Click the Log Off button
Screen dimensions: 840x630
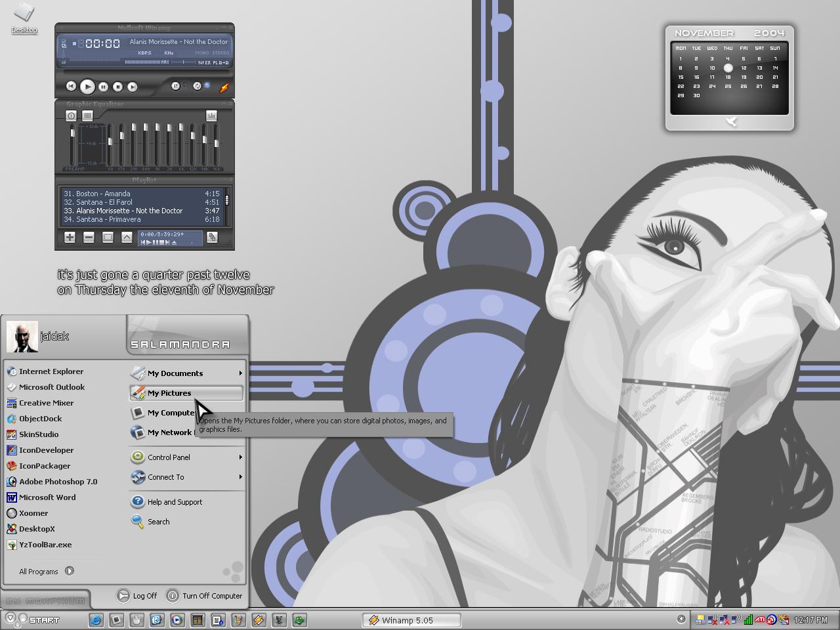tap(138, 596)
